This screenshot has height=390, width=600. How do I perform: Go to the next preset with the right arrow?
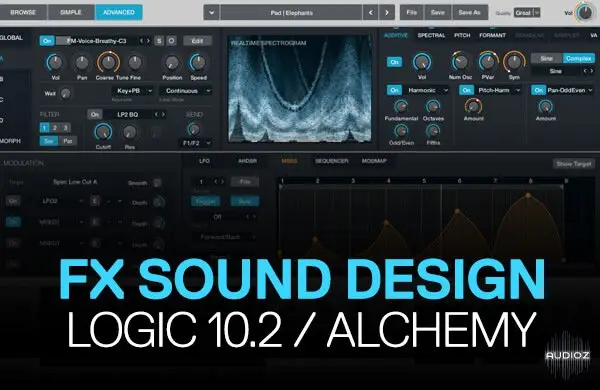tap(387, 13)
